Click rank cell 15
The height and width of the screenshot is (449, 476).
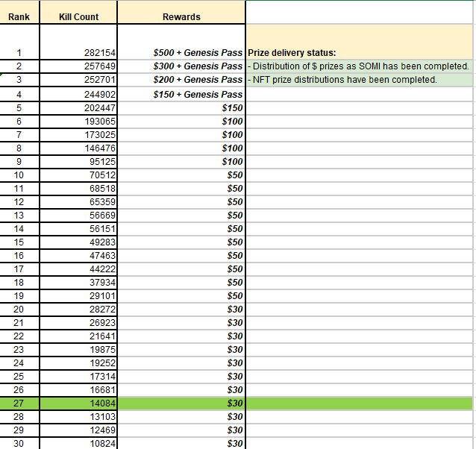(x=19, y=242)
